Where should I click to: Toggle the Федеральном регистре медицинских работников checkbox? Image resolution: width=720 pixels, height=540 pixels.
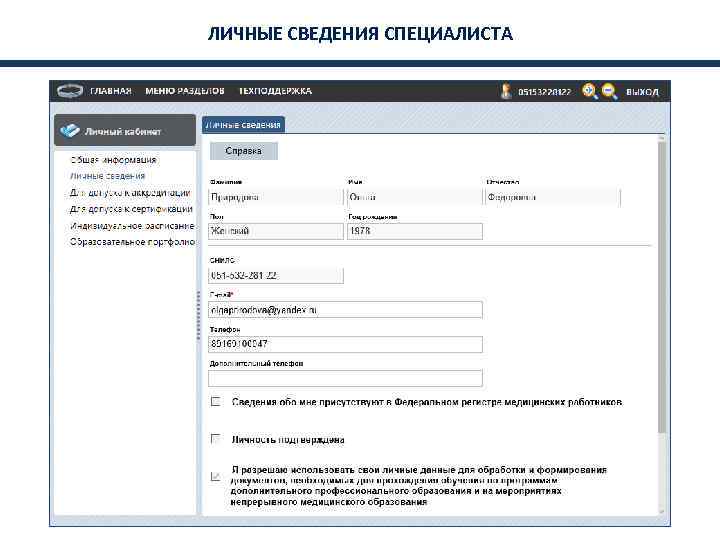tap(215, 401)
